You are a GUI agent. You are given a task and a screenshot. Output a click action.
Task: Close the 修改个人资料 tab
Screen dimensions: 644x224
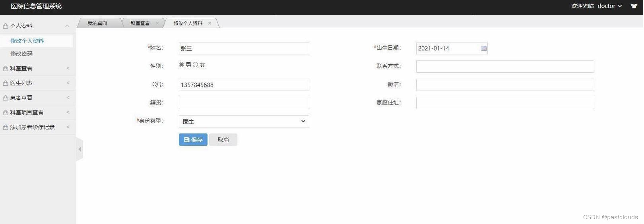tap(209, 23)
